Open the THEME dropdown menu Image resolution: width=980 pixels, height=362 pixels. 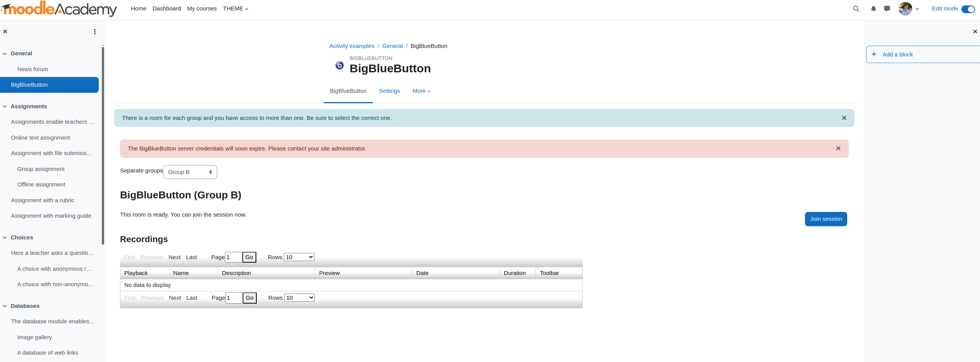pos(235,9)
